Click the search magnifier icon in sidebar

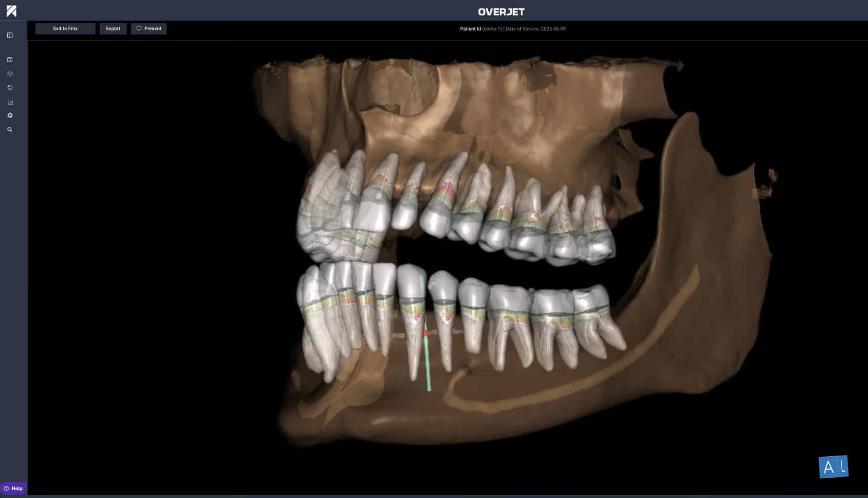pyautogui.click(x=9, y=130)
